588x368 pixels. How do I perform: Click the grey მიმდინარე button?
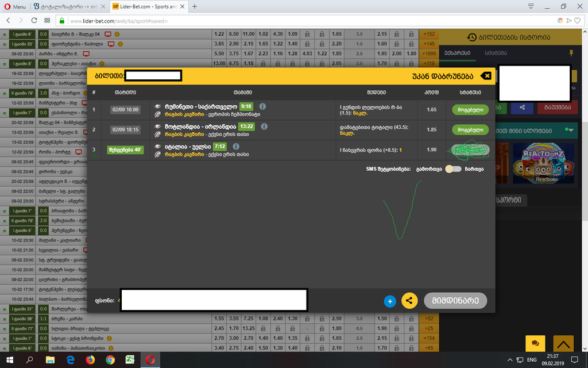point(455,300)
